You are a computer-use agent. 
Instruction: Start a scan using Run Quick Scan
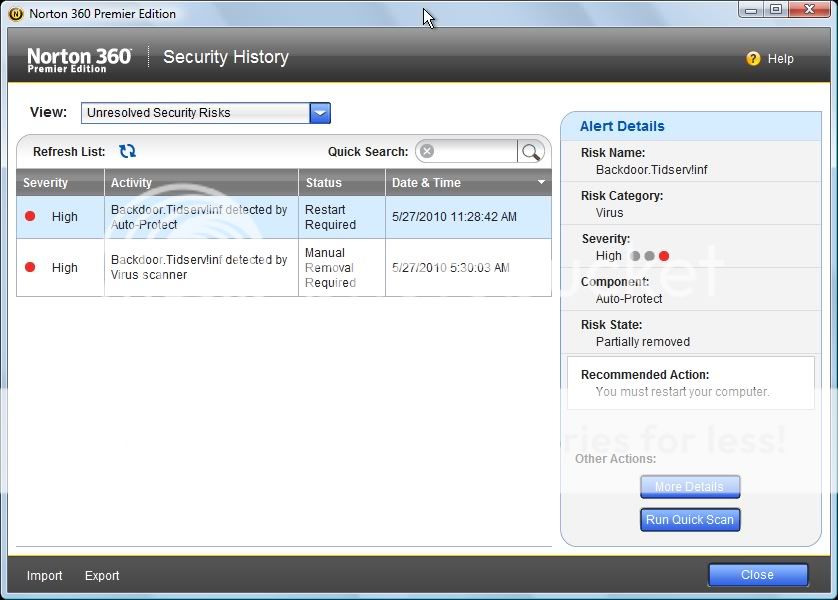coord(690,519)
